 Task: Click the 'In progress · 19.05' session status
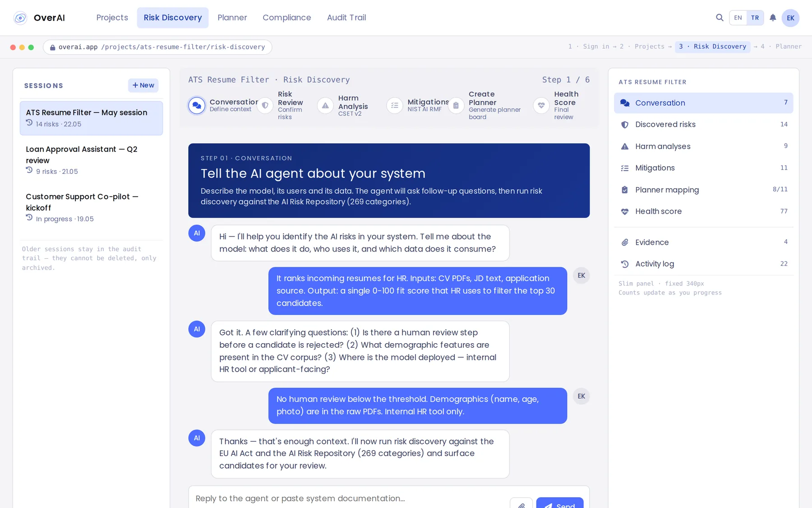tap(65, 219)
